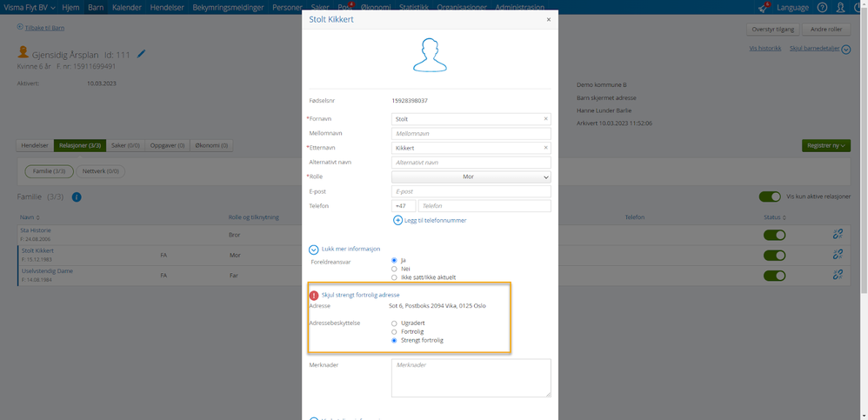Open Uselvstendig Dame relation link
This screenshot has height=420, width=868.
click(46, 271)
